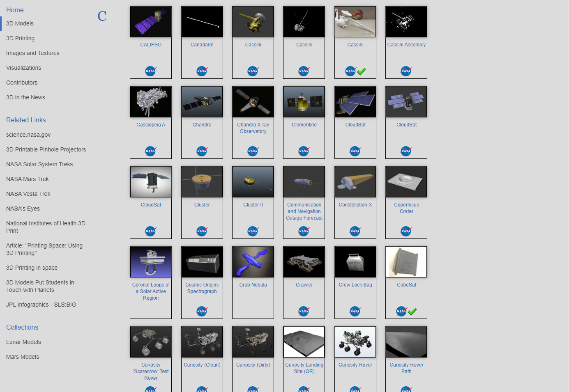Select the green checkmark beside the CubeSat badge

pos(412,311)
